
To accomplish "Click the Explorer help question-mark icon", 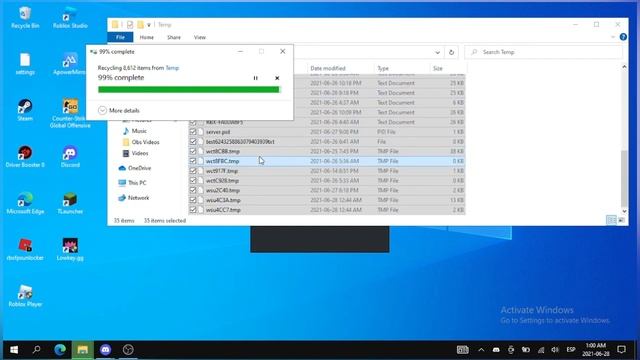I will tap(623, 37).
